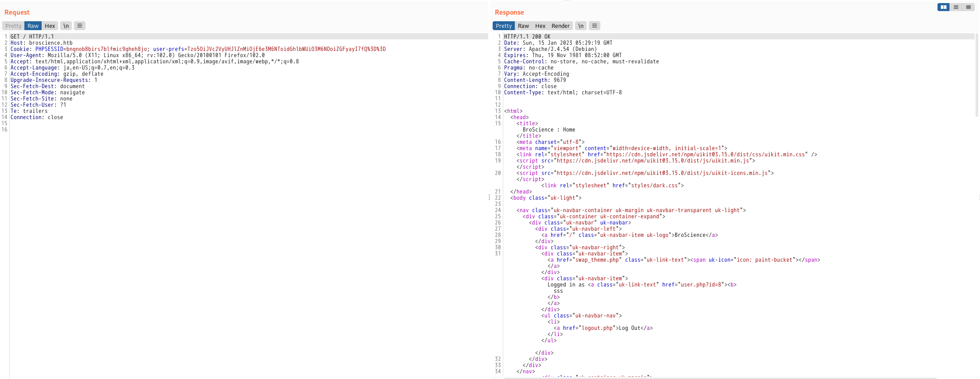Switch Request view to Pretty tab
Image resolution: width=980 pixels, height=379 pixels.
tap(13, 26)
